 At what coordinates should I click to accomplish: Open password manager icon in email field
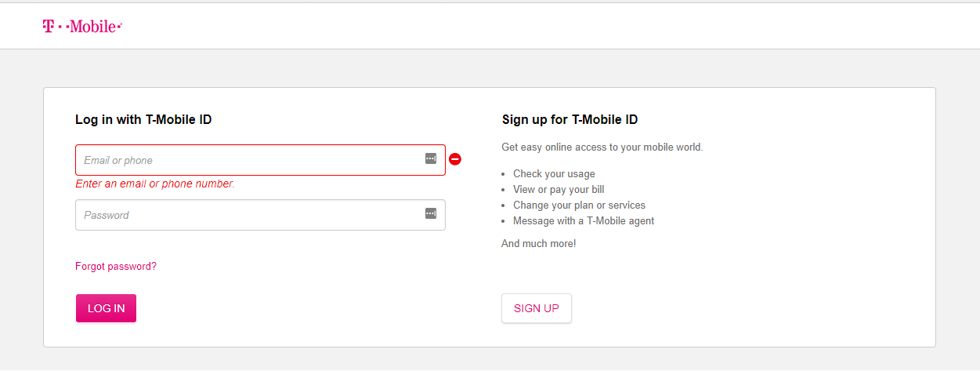pos(431,158)
